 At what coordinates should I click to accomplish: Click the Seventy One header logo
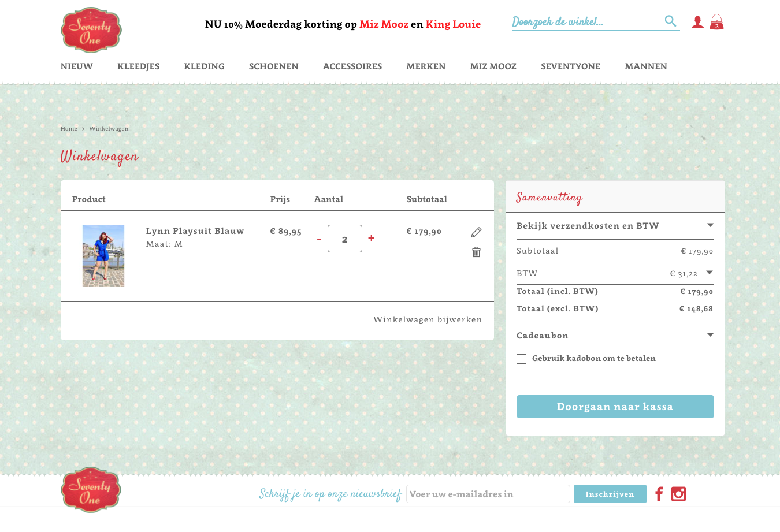[x=91, y=29]
